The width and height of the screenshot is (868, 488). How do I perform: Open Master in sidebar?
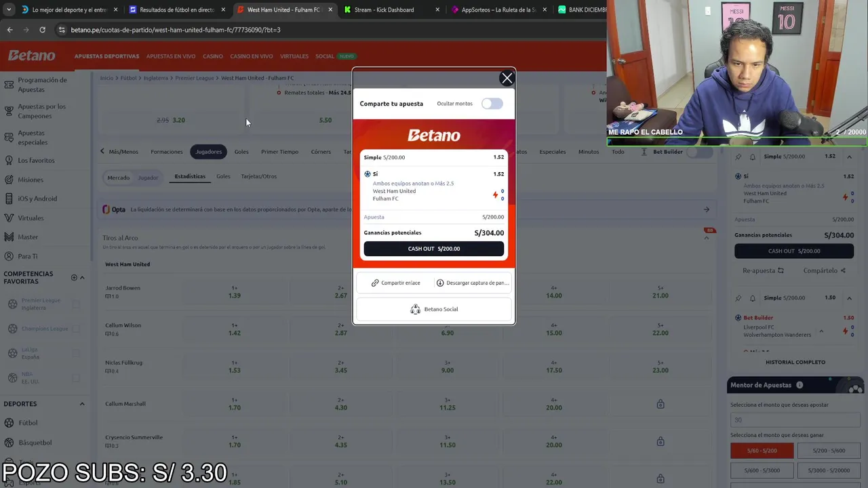[28, 237]
